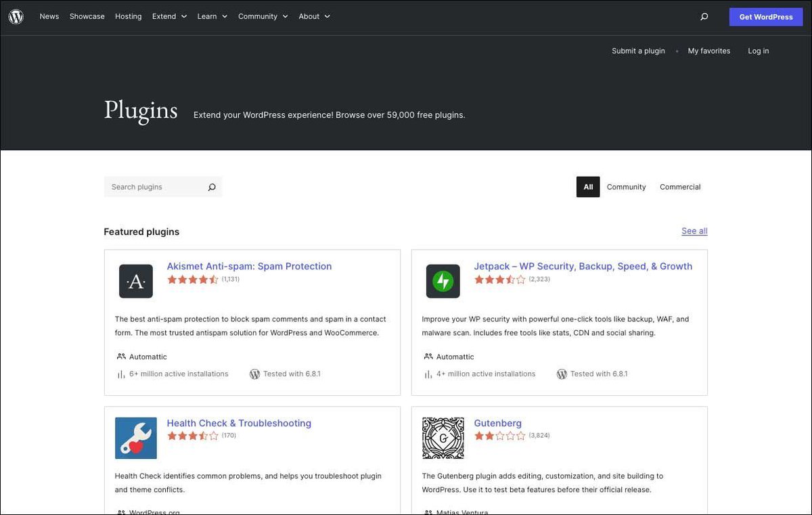Open Akismet Anti-spam: Spam Protection title

pos(250,267)
